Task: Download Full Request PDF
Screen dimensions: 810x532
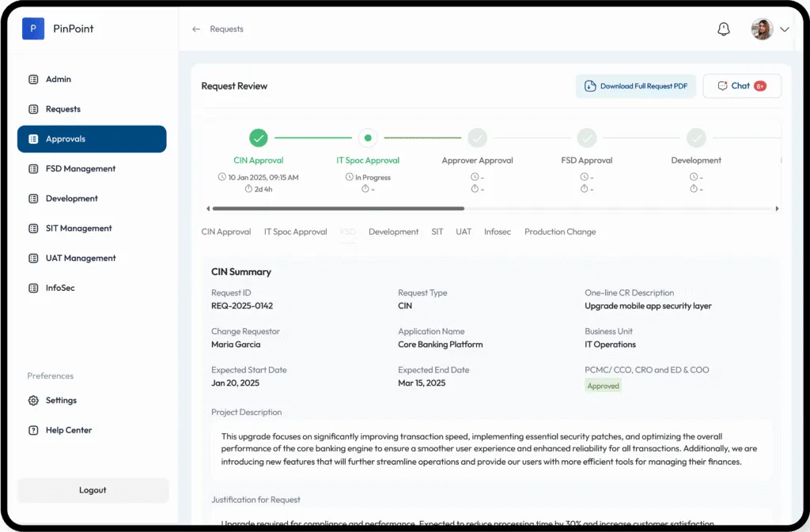Action: [636, 86]
